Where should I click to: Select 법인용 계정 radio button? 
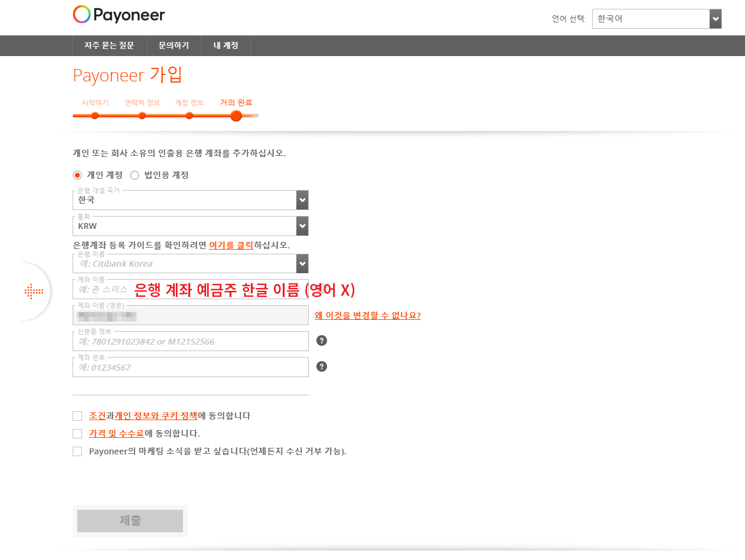point(135,175)
